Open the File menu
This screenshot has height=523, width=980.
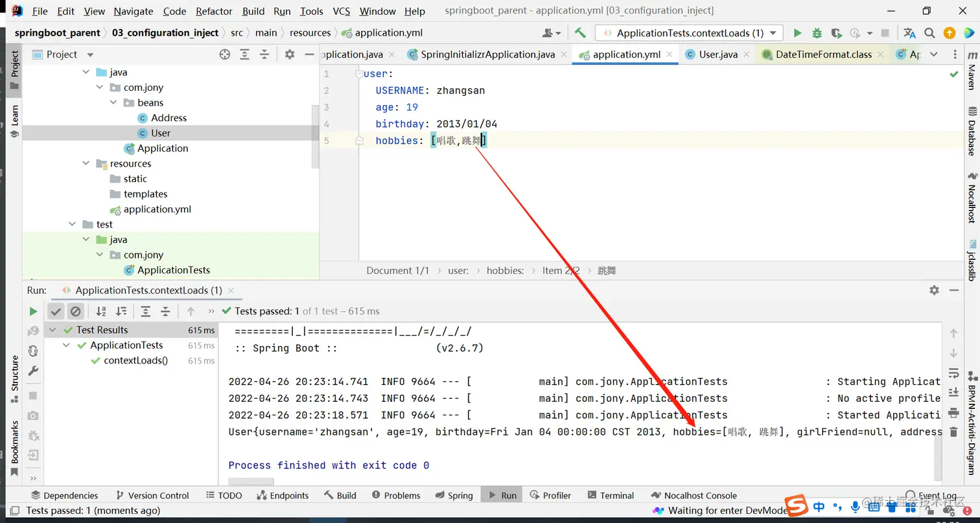40,11
